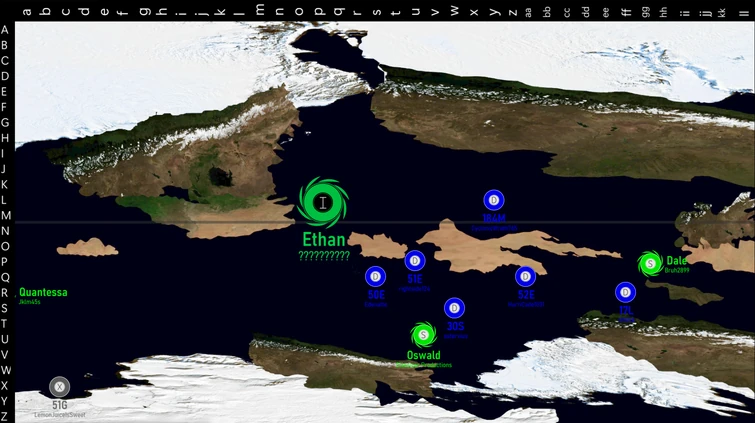This screenshot has width=755, height=423.
Task: Click the 'Oswald' storm name label
Action: click(423, 356)
